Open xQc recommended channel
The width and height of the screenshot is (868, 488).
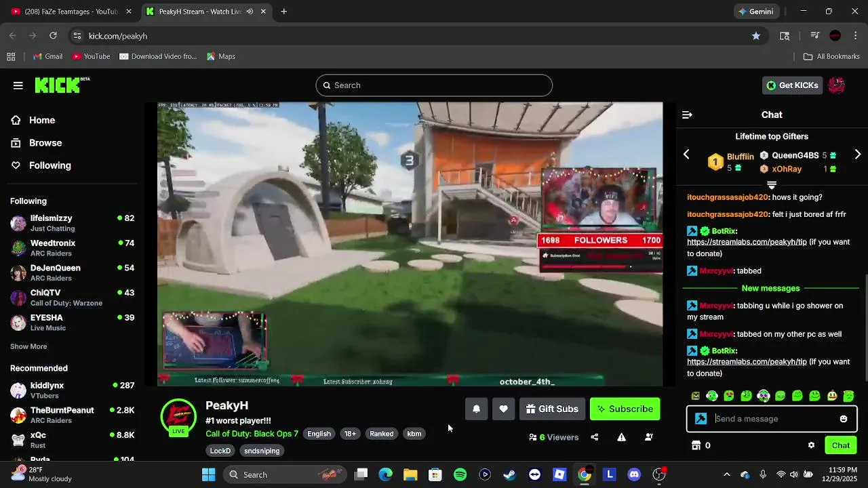click(x=72, y=440)
